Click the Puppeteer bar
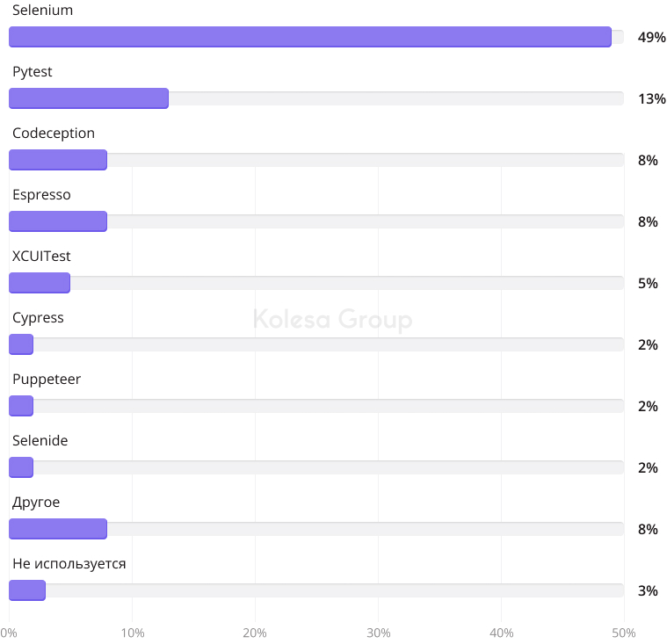Viewport: 667px width, 644px height. [21, 406]
